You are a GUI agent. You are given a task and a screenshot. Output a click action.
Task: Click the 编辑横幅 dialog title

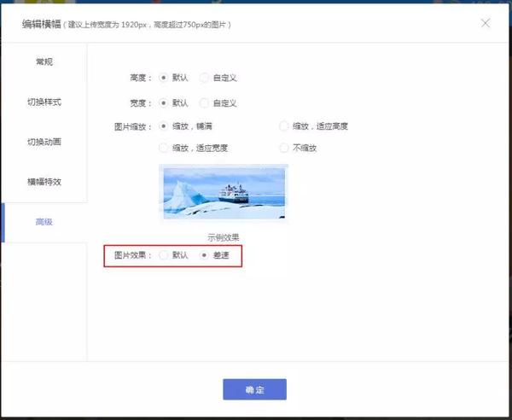pyautogui.click(x=42, y=24)
